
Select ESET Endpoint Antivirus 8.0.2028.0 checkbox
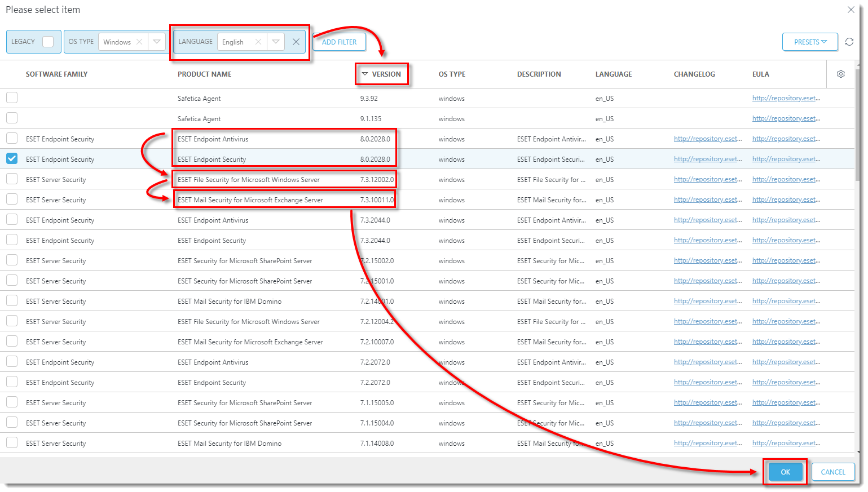(12, 138)
